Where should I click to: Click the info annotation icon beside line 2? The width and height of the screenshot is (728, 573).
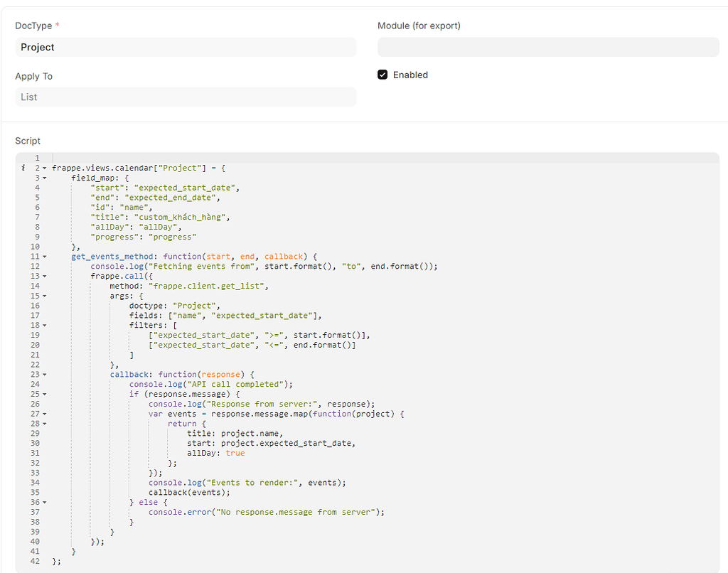23,168
